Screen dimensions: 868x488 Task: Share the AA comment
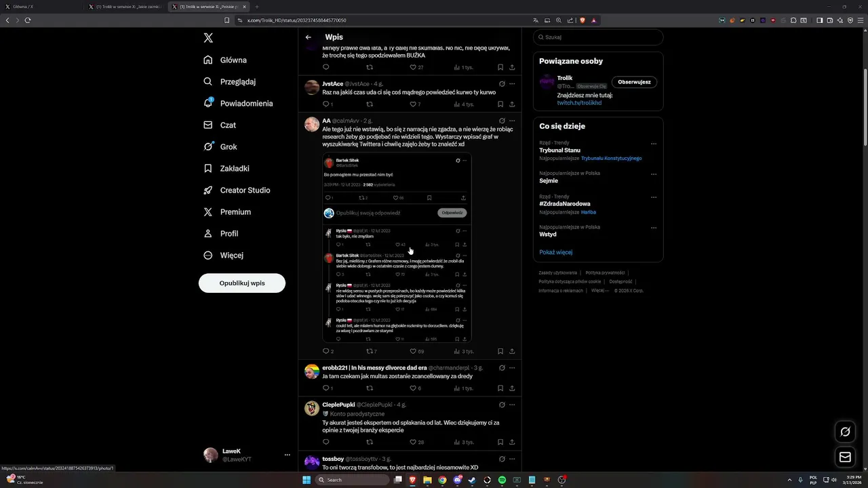point(512,351)
